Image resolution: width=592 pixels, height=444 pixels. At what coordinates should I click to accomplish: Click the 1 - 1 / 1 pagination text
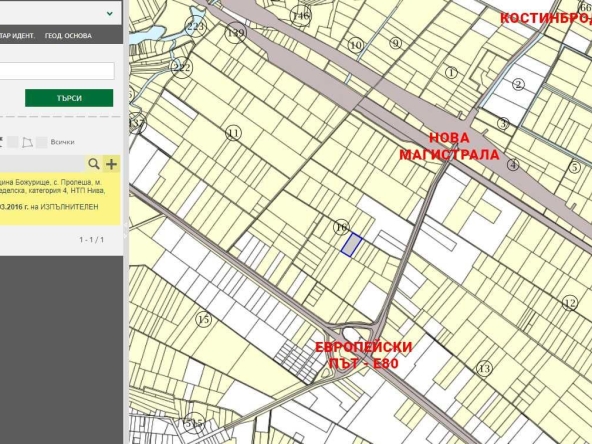(91, 240)
